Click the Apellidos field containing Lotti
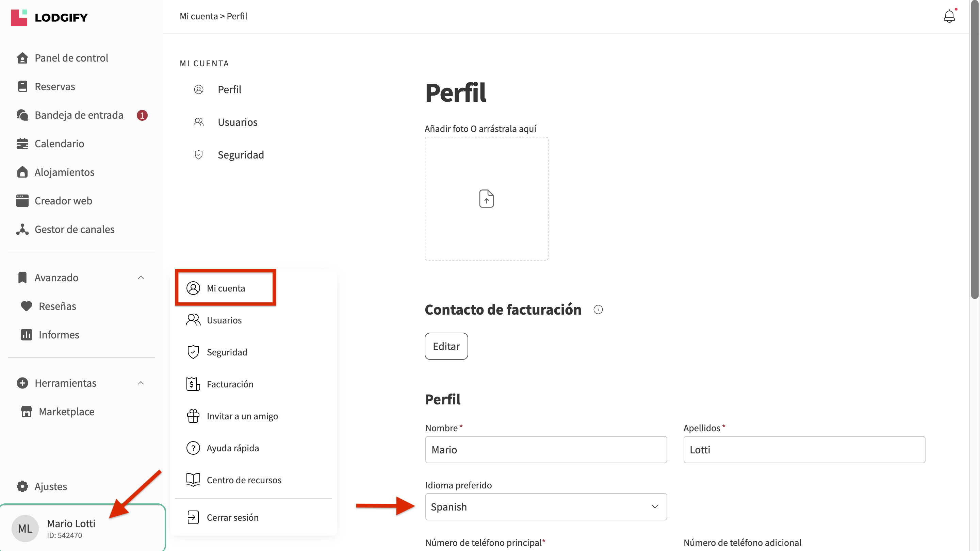Image resolution: width=980 pixels, height=551 pixels. click(804, 449)
